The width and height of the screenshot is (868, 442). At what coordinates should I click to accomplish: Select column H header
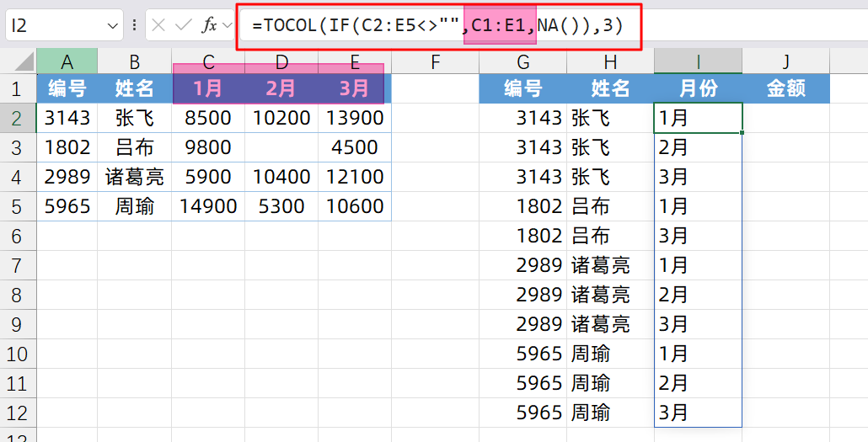(x=610, y=61)
